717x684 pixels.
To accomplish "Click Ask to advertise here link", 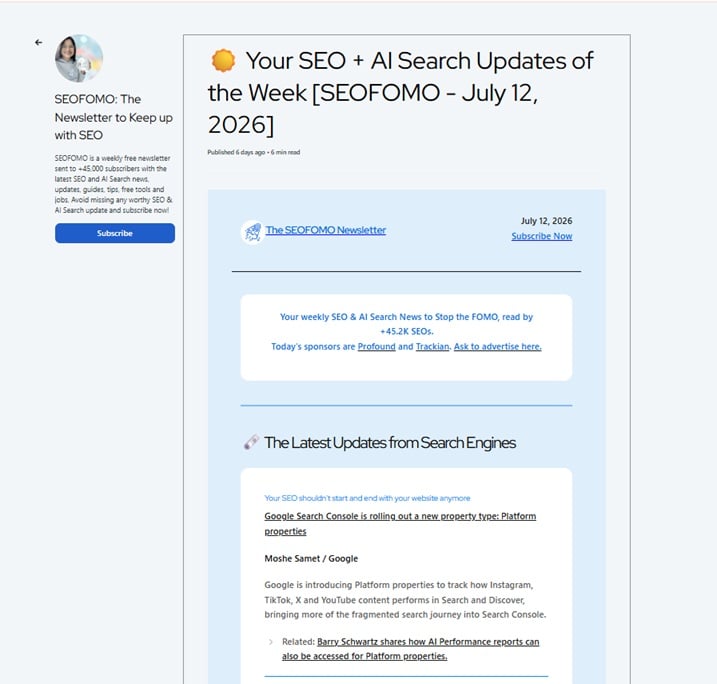I will point(498,347).
